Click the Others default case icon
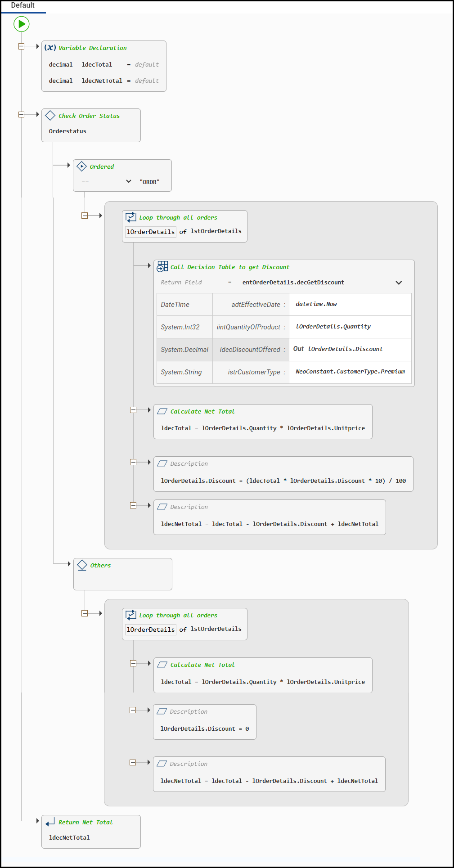454x868 pixels. tap(82, 565)
